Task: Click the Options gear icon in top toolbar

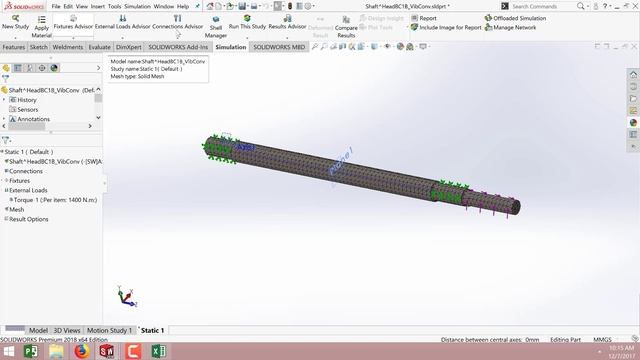Action: [x=308, y=6]
